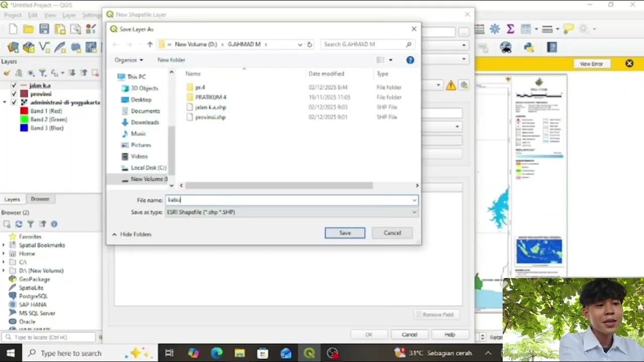The width and height of the screenshot is (644, 362).
Task: Click the New SpatiaLite Layer feather icon
Action: click(x=60, y=48)
